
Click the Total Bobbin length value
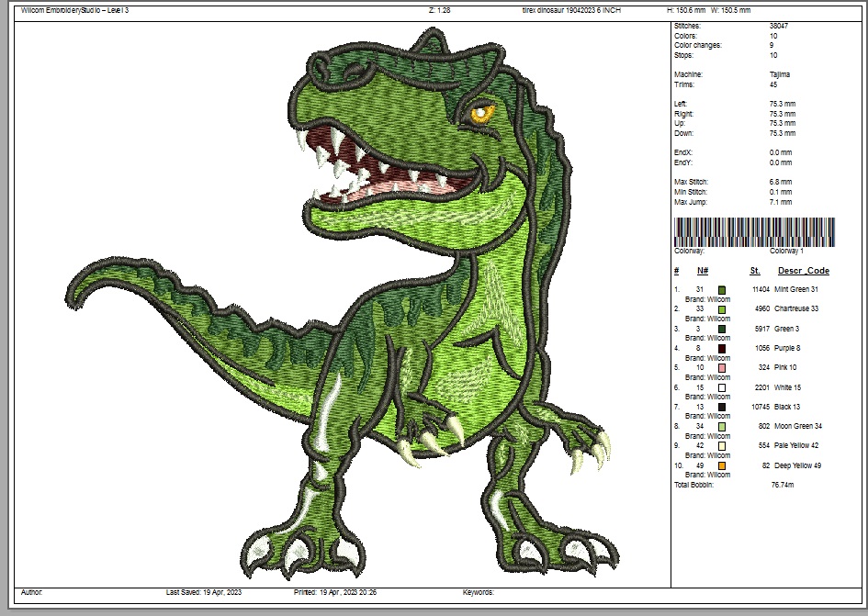pyautogui.click(x=782, y=485)
